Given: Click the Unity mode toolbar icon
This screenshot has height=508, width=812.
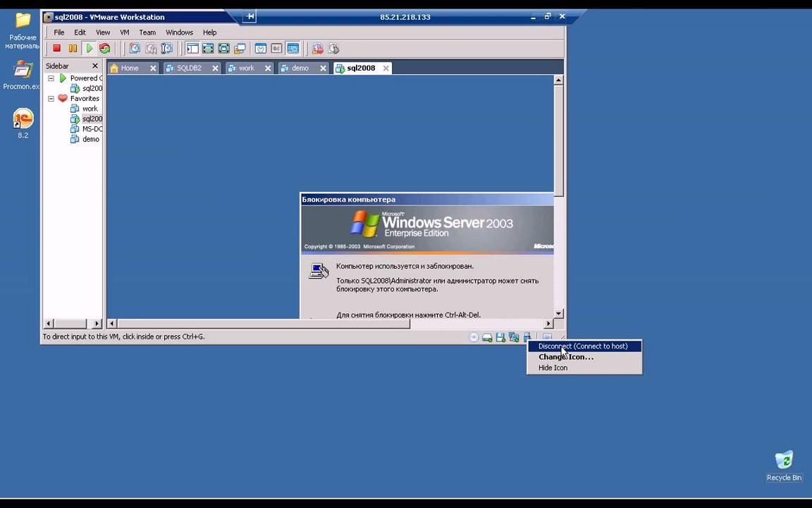Looking at the screenshot, I should pyautogui.click(x=239, y=48).
